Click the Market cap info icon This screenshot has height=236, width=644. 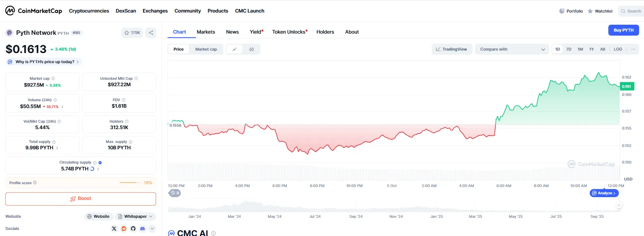(53, 79)
